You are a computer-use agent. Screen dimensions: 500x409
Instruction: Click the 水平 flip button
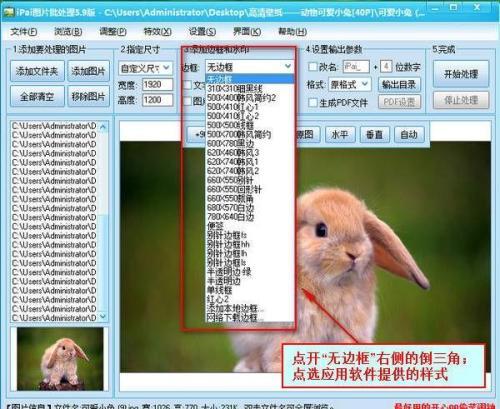(340, 135)
